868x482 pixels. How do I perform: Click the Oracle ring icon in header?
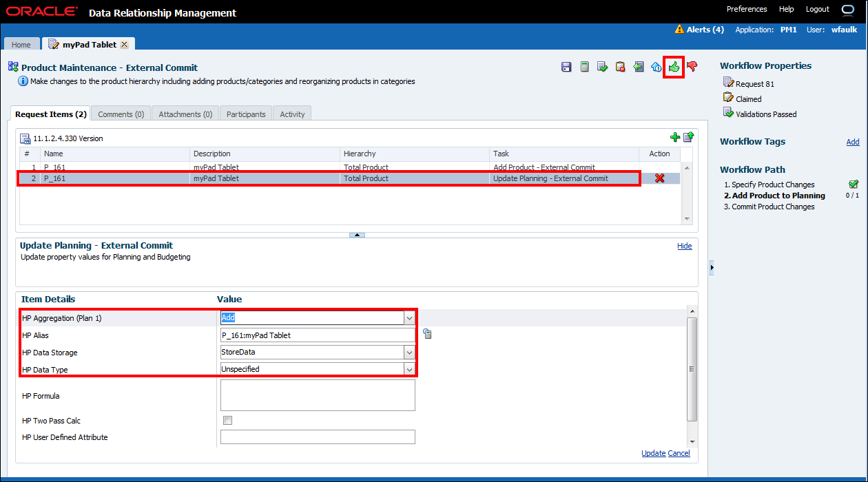pyautogui.click(x=848, y=10)
